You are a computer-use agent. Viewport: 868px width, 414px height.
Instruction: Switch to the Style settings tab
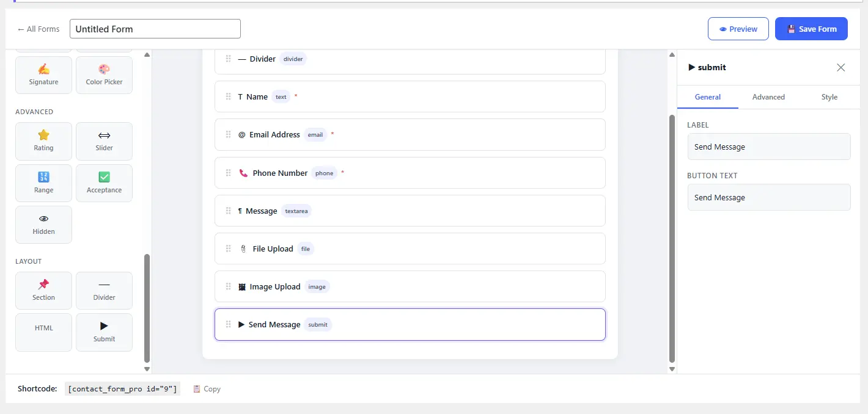829,97
